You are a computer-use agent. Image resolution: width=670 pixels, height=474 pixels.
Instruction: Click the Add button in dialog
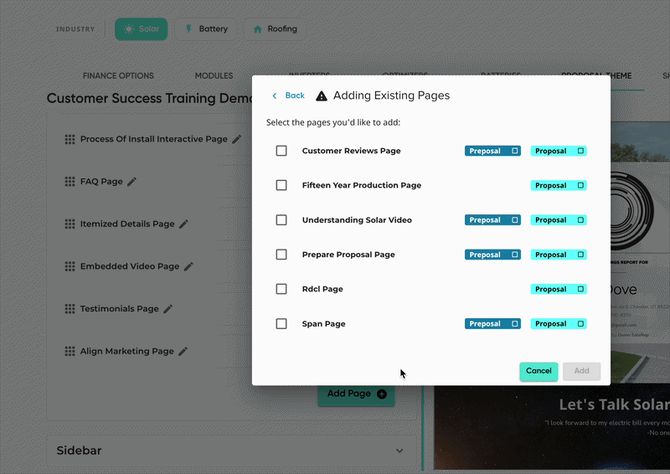[x=582, y=371]
